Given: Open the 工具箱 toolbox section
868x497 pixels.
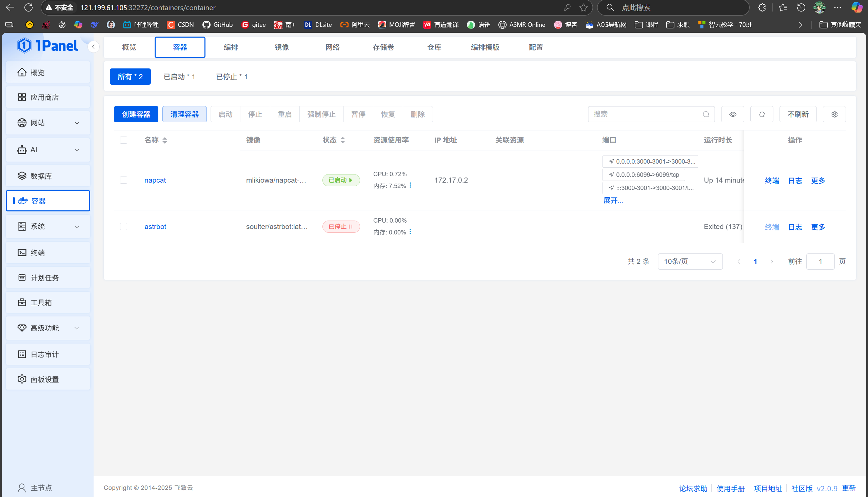Looking at the screenshot, I should click(x=41, y=302).
